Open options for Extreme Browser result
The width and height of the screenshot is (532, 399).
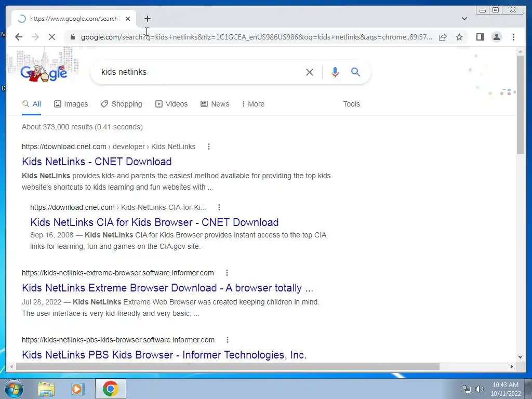[x=227, y=273]
